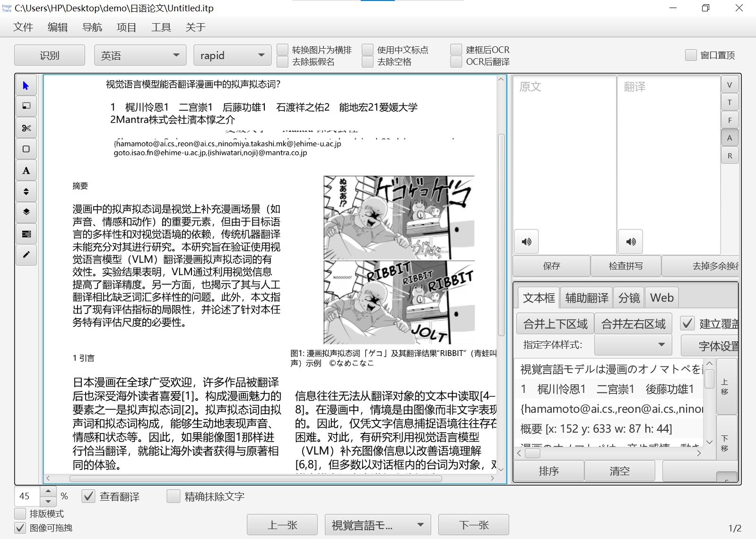
Task: Open the image selector dropdown 視覚言語モ...
Action: (378, 525)
